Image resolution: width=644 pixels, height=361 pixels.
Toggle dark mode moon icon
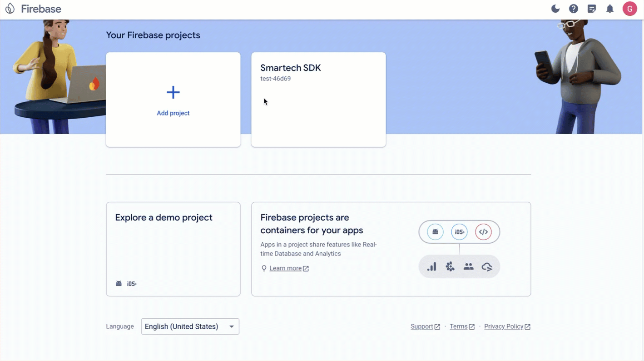tap(555, 9)
